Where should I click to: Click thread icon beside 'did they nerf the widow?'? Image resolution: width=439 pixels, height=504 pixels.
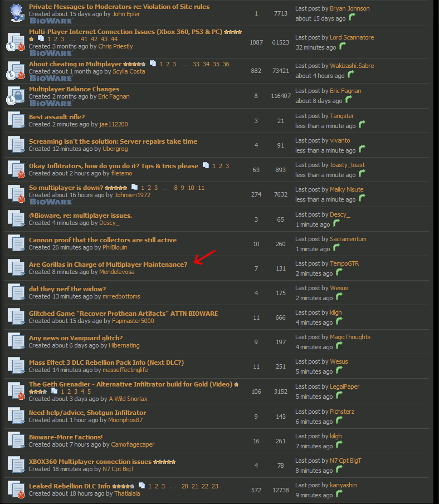15,291
